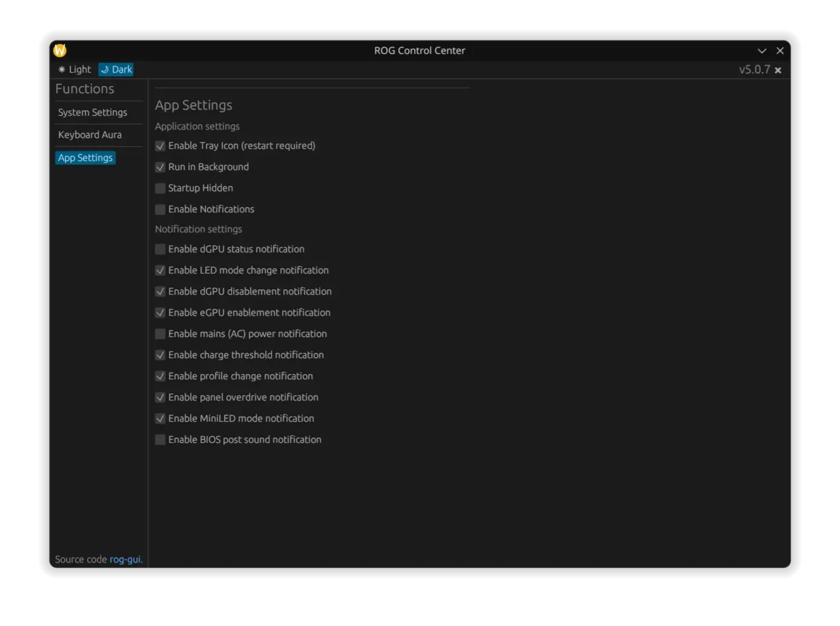
Task: Select the Dark theme option
Action: [x=116, y=70]
